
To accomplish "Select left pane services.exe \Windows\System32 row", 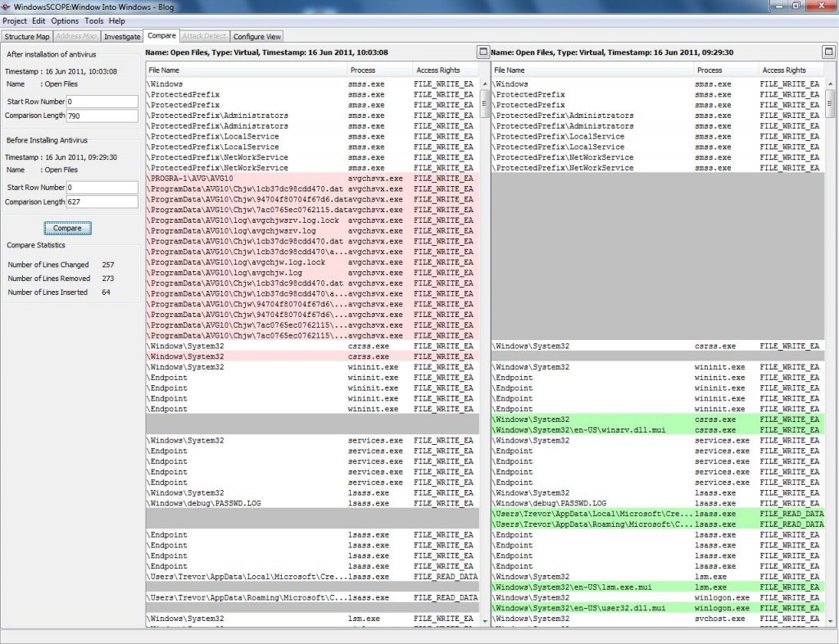I will tap(312, 441).
